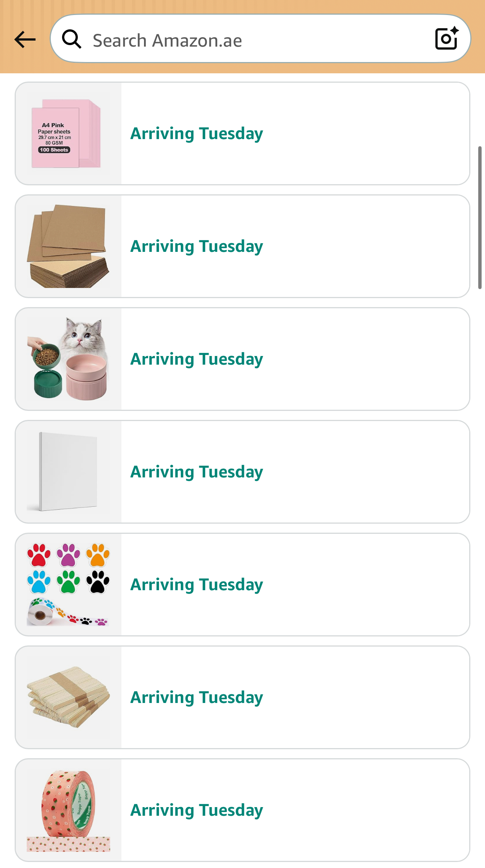The height and width of the screenshot is (868, 485).
Task: Open the cat food bowls thumbnail
Action: point(68,359)
